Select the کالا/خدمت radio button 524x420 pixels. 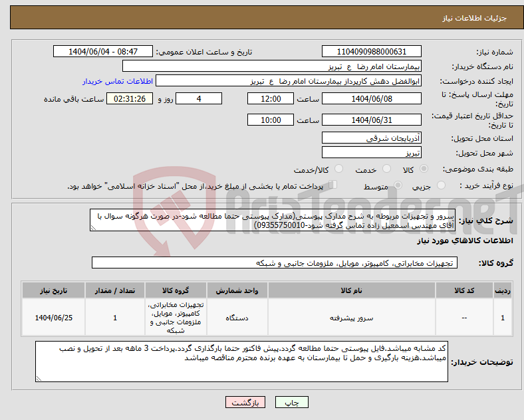coord(338,169)
